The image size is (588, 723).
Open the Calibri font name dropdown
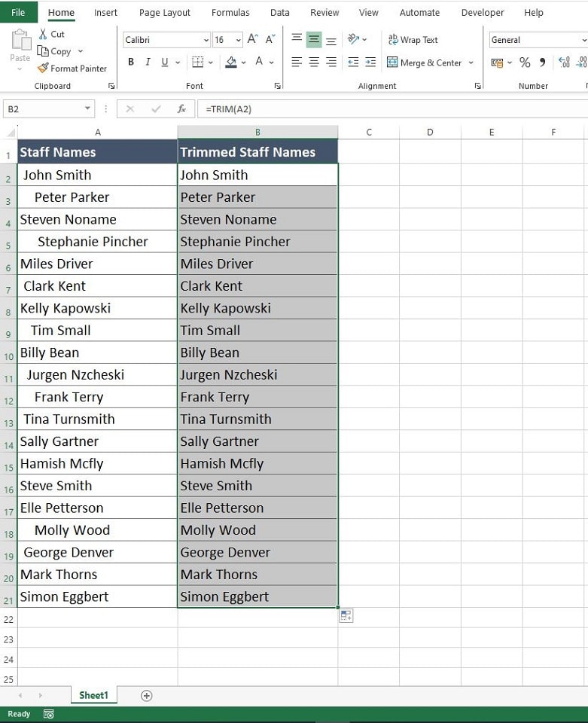pyautogui.click(x=206, y=40)
